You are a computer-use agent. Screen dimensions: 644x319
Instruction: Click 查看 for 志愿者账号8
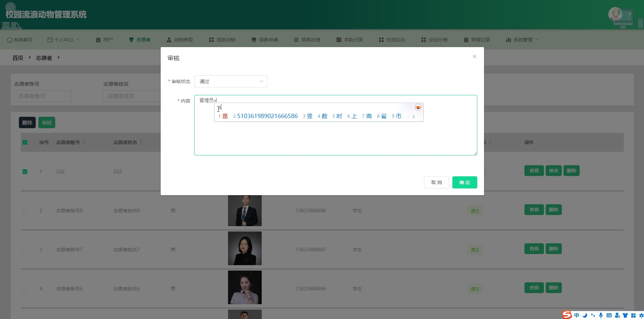tap(534, 210)
